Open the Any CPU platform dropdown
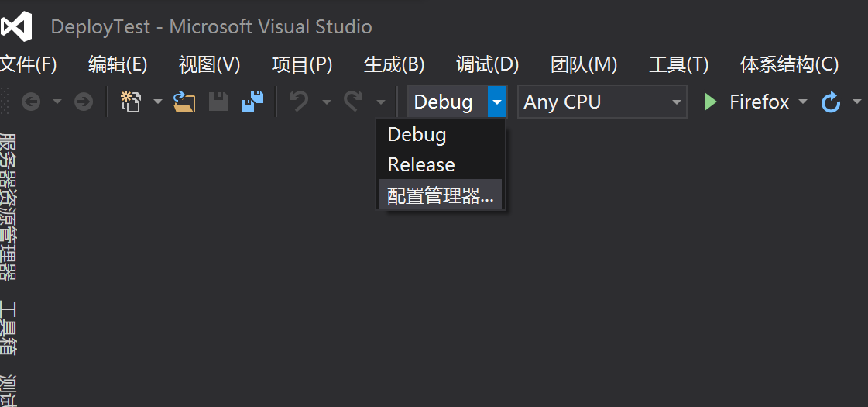The width and height of the screenshot is (868, 407). point(602,102)
